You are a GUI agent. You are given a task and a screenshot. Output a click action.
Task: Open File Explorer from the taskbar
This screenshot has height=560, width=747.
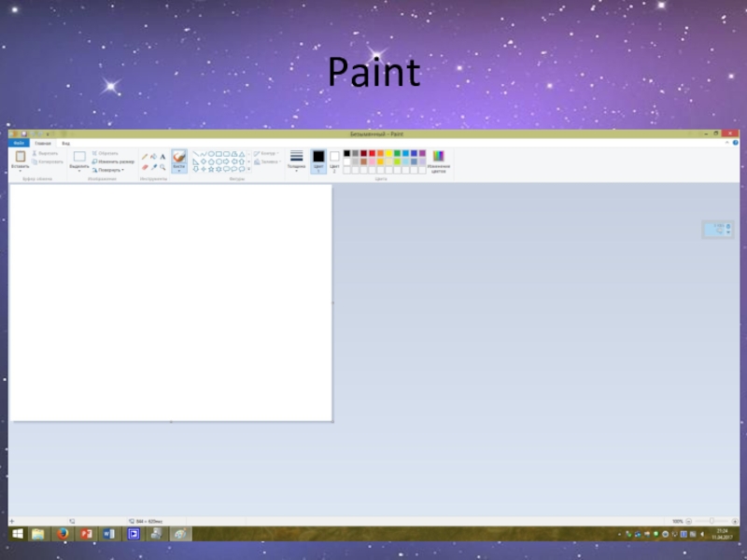tap(38, 534)
